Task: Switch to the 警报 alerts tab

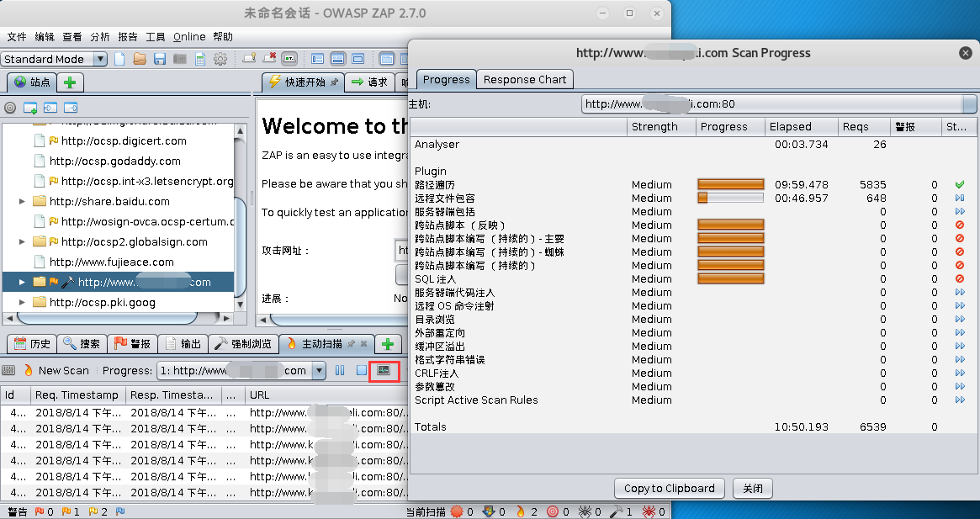Action: pyautogui.click(x=132, y=343)
